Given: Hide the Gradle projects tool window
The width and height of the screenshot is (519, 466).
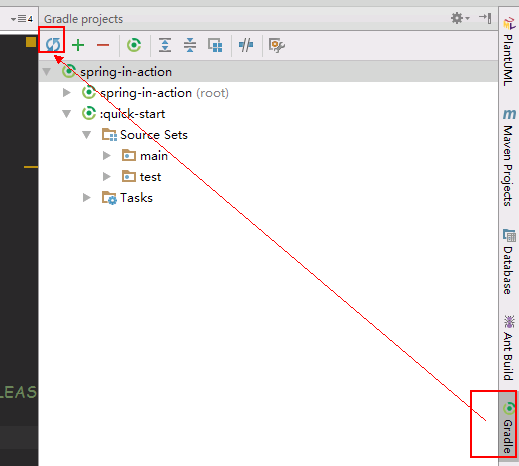Looking at the screenshot, I should (485, 18).
